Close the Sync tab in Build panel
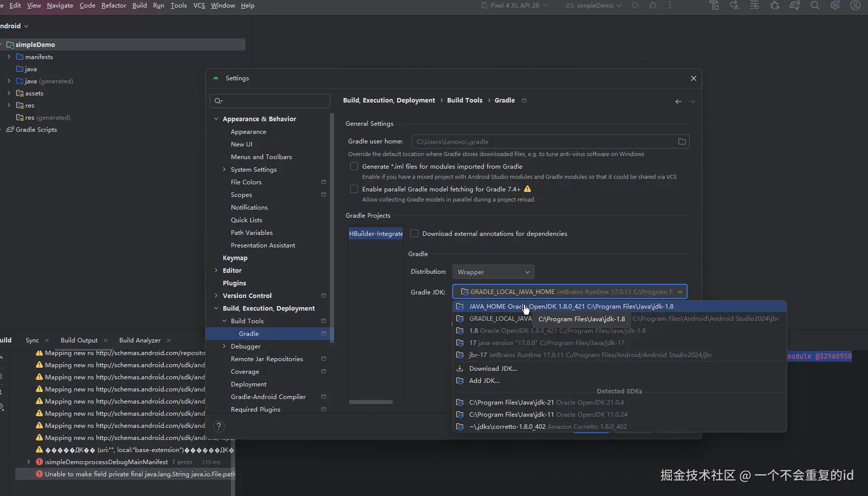Screen dimensions: 868x496 [47, 340]
